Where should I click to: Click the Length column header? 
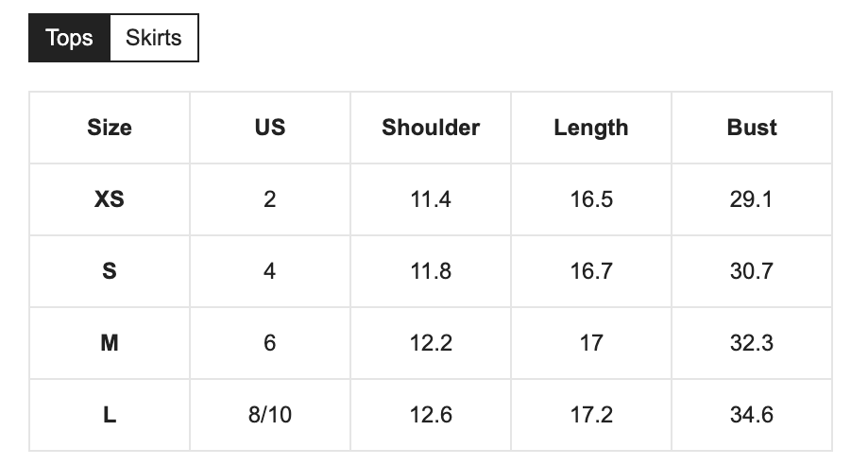point(591,128)
